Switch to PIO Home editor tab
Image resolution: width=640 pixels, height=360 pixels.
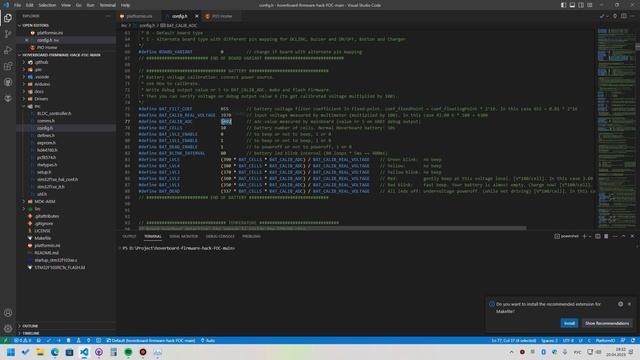222,16
